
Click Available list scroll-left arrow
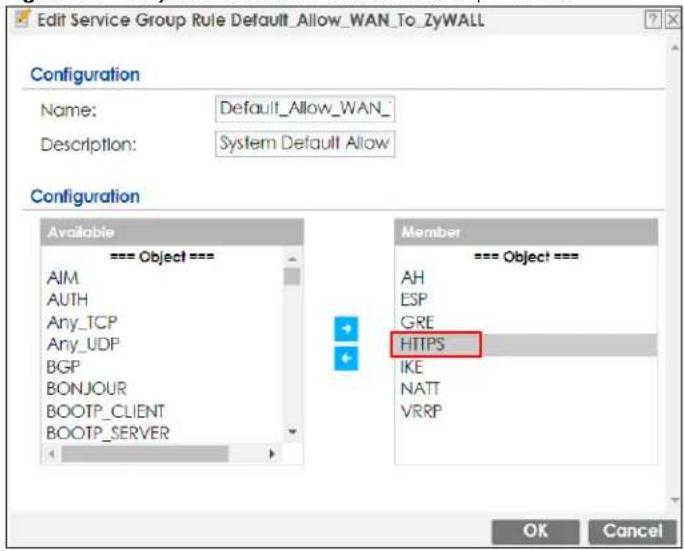click(x=51, y=454)
